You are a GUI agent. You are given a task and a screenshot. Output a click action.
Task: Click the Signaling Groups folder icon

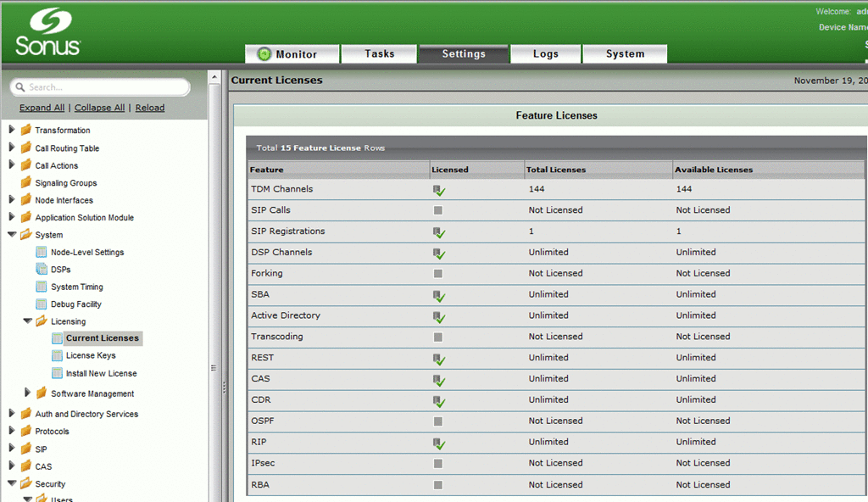(x=26, y=183)
